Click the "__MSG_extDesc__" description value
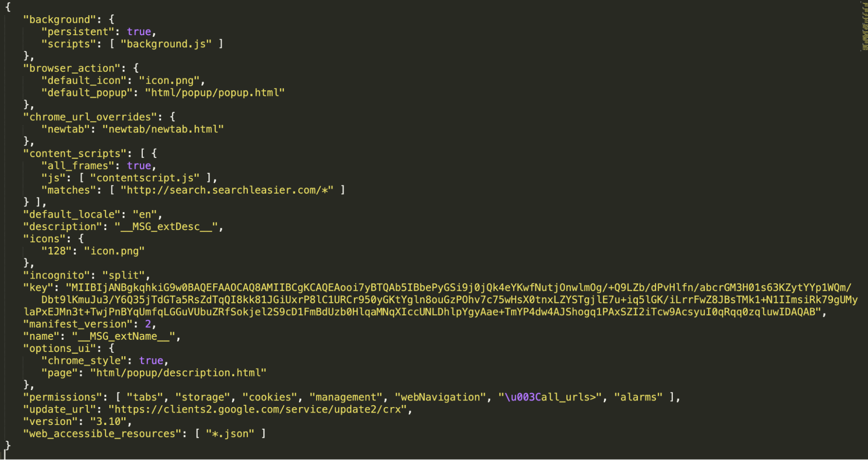This screenshot has height=460, width=868. tap(166, 227)
